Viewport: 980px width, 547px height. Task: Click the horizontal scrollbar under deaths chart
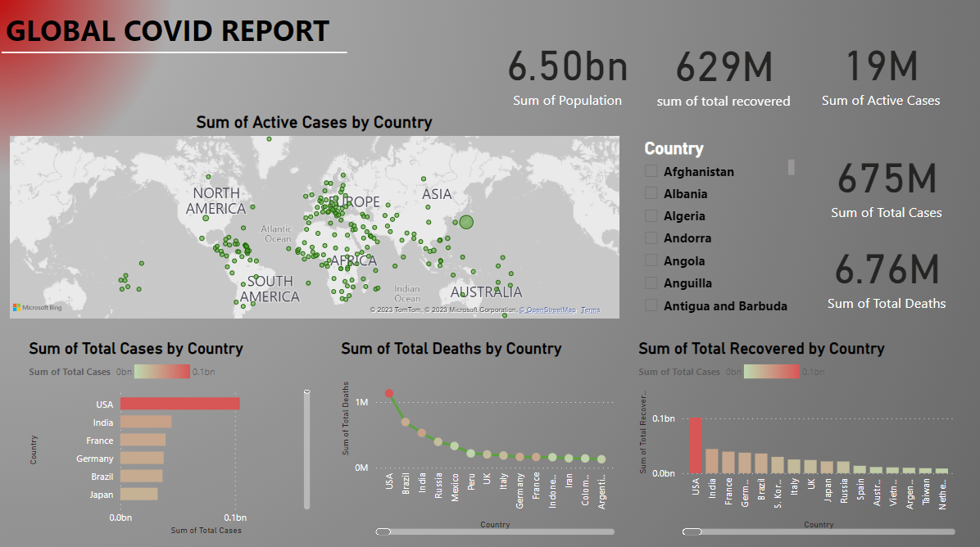coord(492,531)
